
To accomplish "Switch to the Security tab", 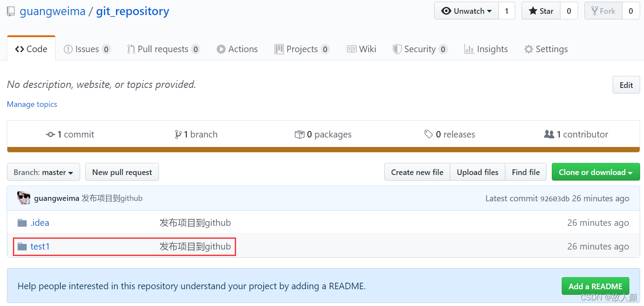I will [x=420, y=49].
